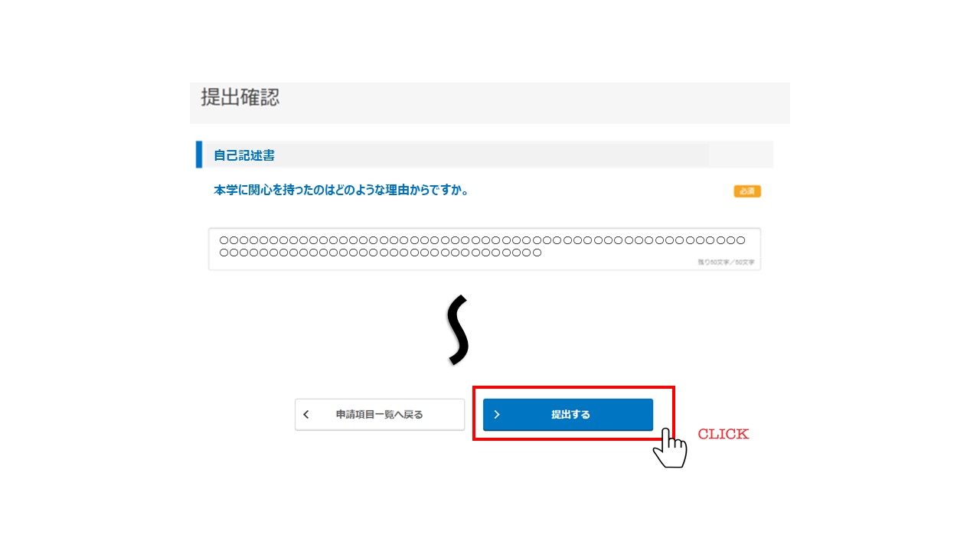The height and width of the screenshot is (551, 980).
Task: Click the pointing hand cursor icon
Action: (670, 448)
